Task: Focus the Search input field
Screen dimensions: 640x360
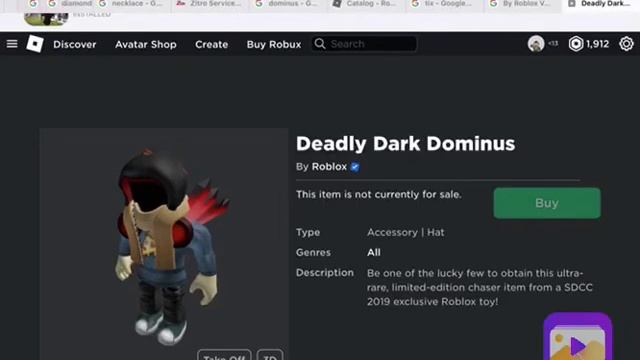Action: pos(364,44)
